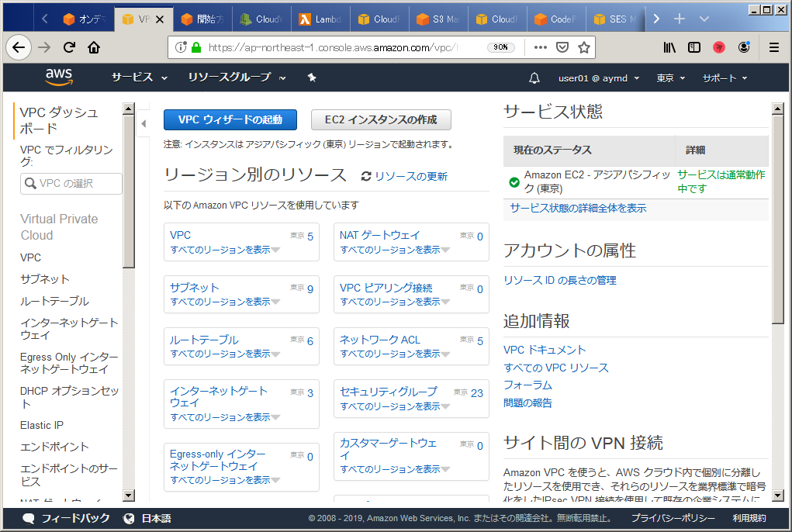Image resolution: width=792 pixels, height=532 pixels.
Task: Switch to the S3 Management browser tab
Action: tap(438, 19)
